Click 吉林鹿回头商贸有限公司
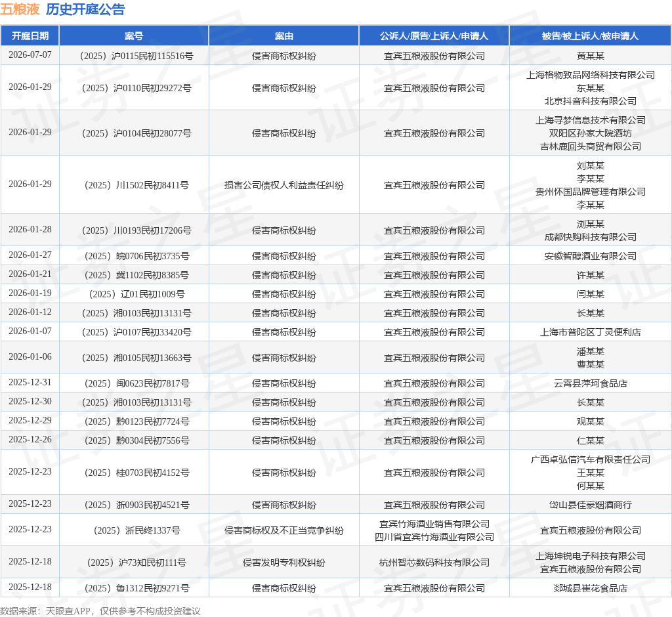The width and height of the screenshot is (672, 617). coord(590,146)
